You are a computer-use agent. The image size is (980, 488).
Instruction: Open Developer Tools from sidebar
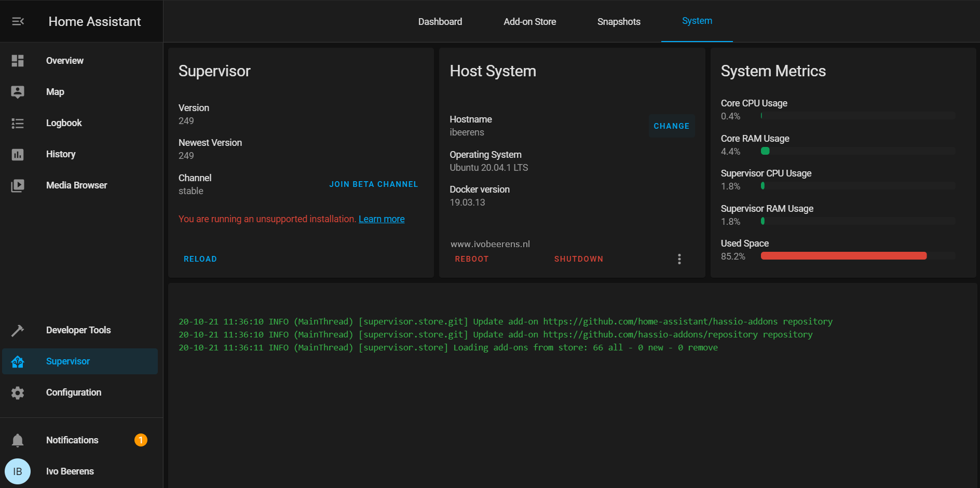tap(80, 330)
